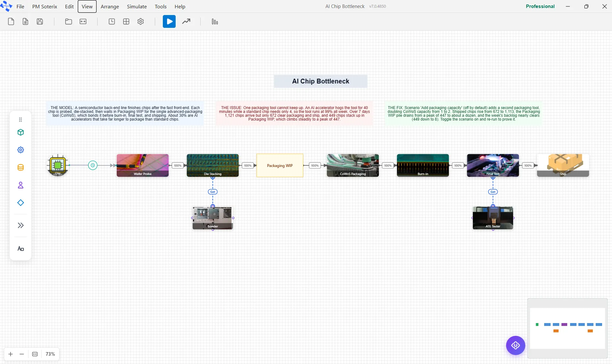
Task: Click the fit-width toolbar icon
Action: coord(83,21)
